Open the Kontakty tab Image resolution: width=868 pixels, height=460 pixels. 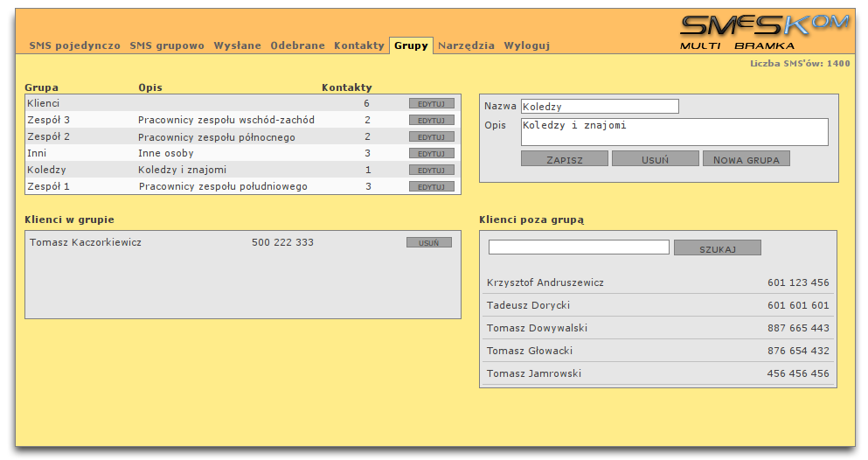[x=358, y=45]
